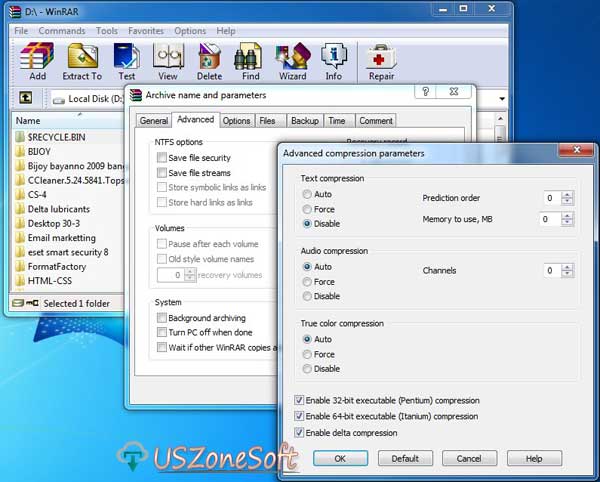The width and height of the screenshot is (600, 482).
Task: Open the Tools menu
Action: [x=107, y=31]
